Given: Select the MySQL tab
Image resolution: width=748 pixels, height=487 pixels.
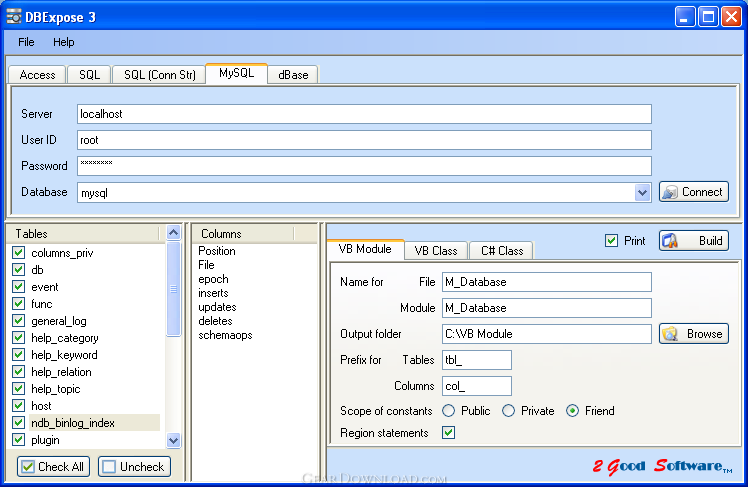Looking at the screenshot, I should point(236,73).
